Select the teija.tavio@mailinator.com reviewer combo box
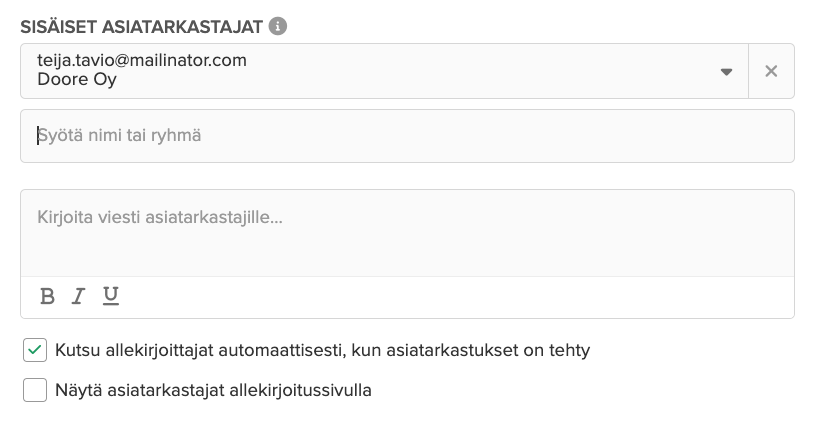814x424 pixels. (x=384, y=71)
